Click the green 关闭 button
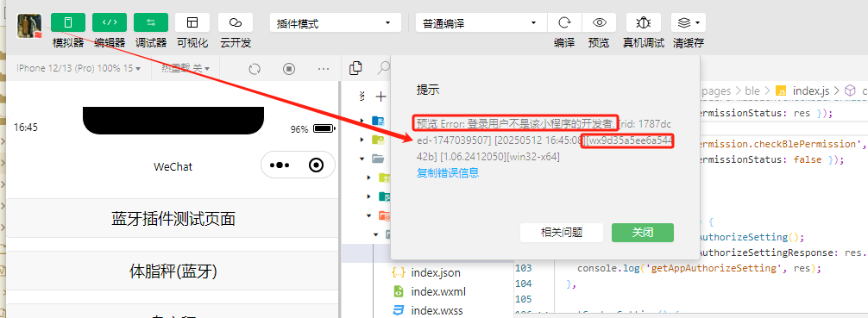Image resolution: width=868 pixels, height=318 pixels. (x=643, y=233)
